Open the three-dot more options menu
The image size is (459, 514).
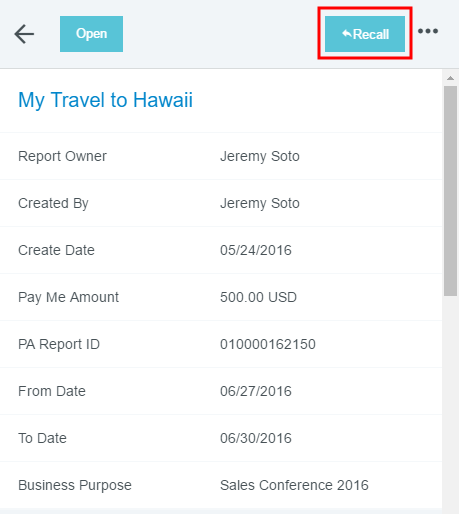pos(428,31)
